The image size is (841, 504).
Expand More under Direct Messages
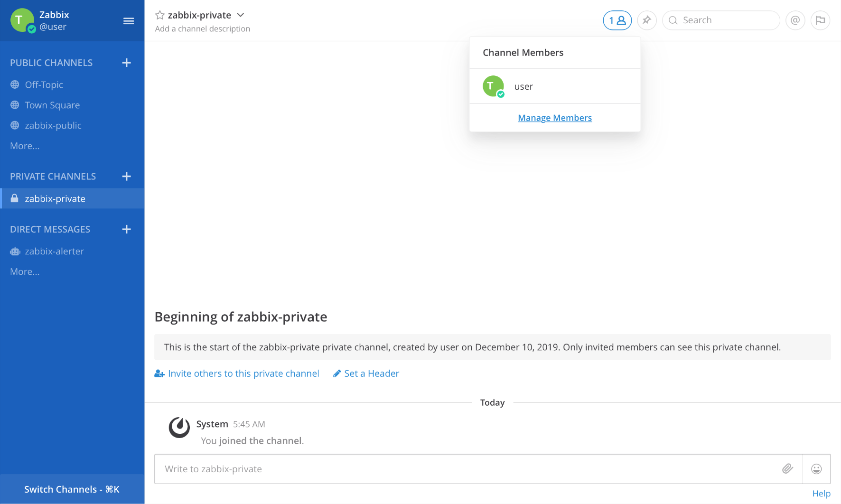[25, 272]
